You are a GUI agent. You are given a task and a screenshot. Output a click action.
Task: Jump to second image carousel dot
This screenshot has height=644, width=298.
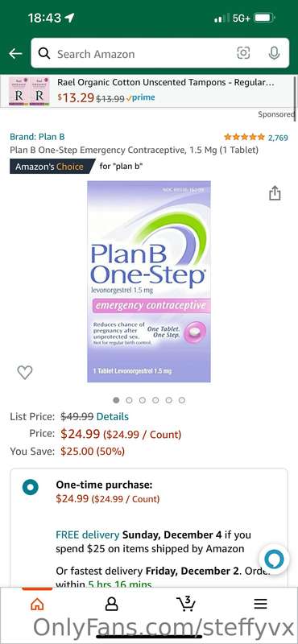pos(129,400)
